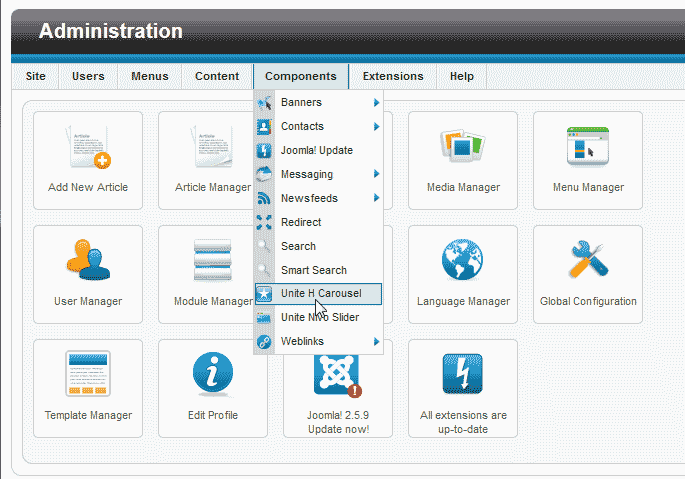Screen dimensions: 685x479
Task: Click the Edit Profile info icon
Action: click(212, 375)
